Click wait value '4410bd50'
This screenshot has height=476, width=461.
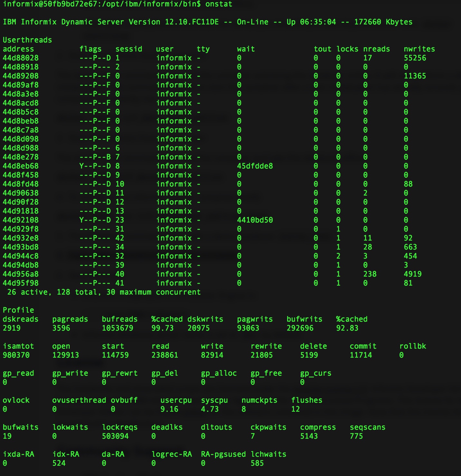[255, 220]
